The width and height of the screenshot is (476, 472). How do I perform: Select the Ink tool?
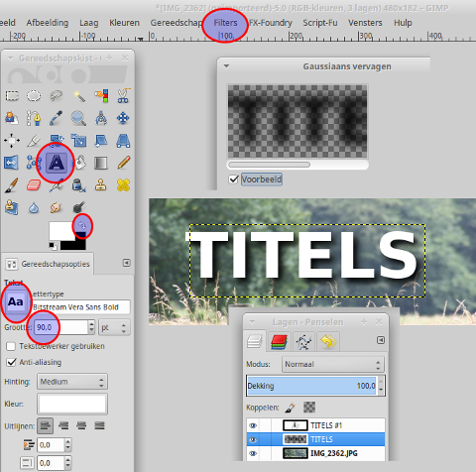[x=78, y=185]
